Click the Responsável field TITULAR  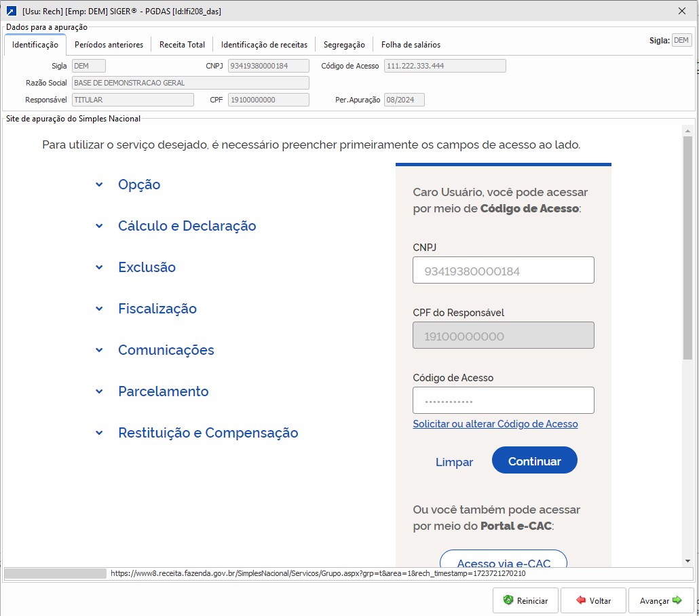point(133,100)
